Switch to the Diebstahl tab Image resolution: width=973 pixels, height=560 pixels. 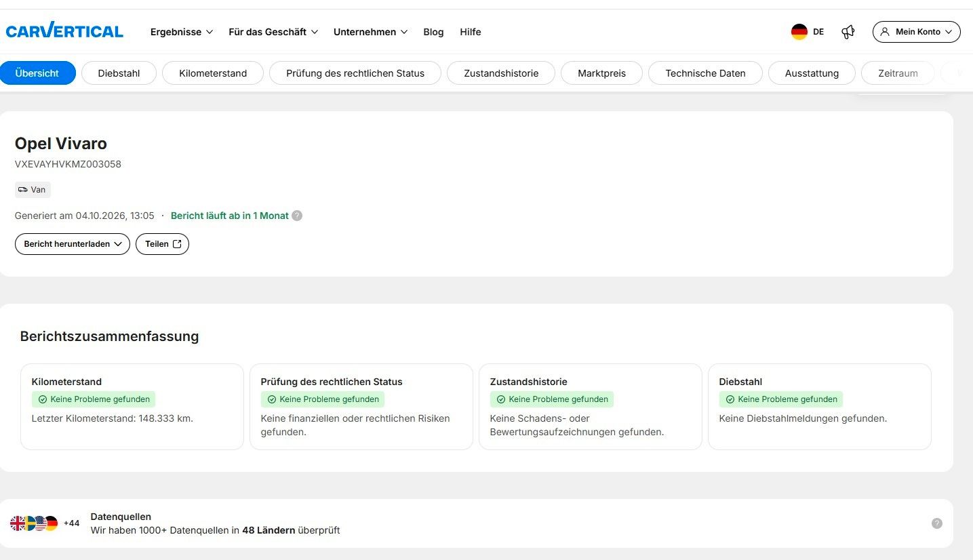click(119, 73)
